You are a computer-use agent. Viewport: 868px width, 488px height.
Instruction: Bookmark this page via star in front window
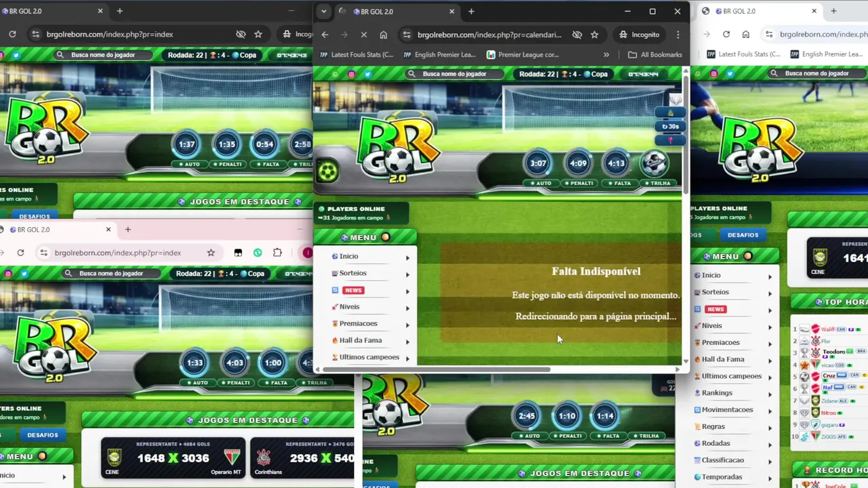pos(594,35)
